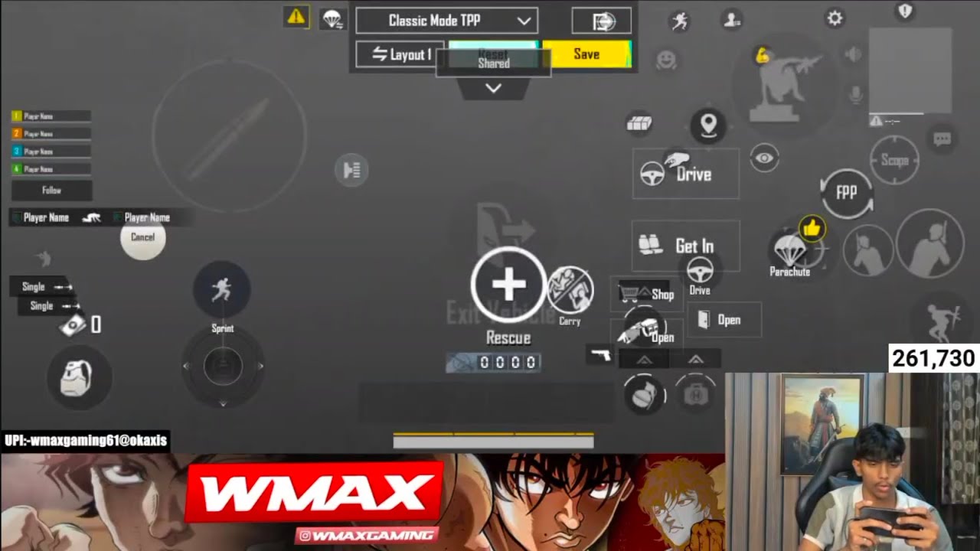
Task: Toggle the speaker volume icon
Action: (x=854, y=54)
